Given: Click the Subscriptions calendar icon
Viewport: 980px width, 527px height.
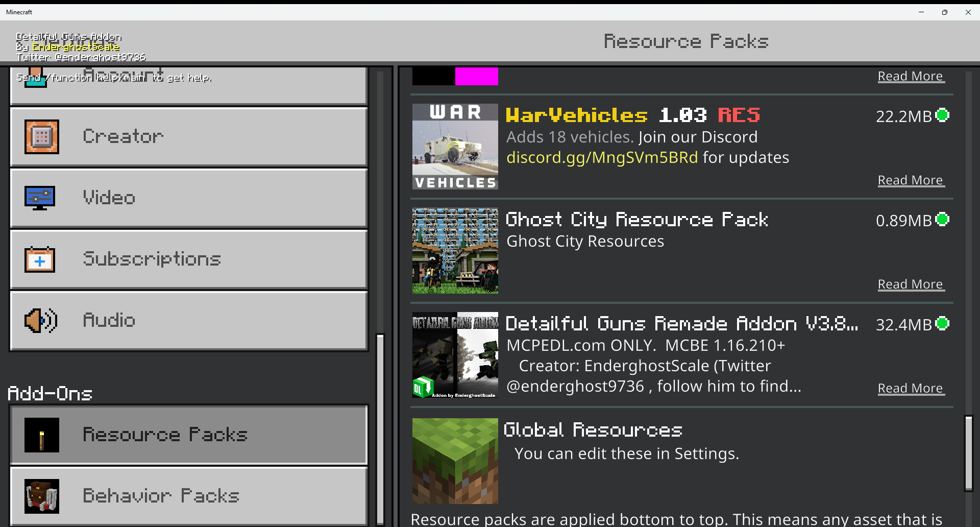Looking at the screenshot, I should coord(40,259).
